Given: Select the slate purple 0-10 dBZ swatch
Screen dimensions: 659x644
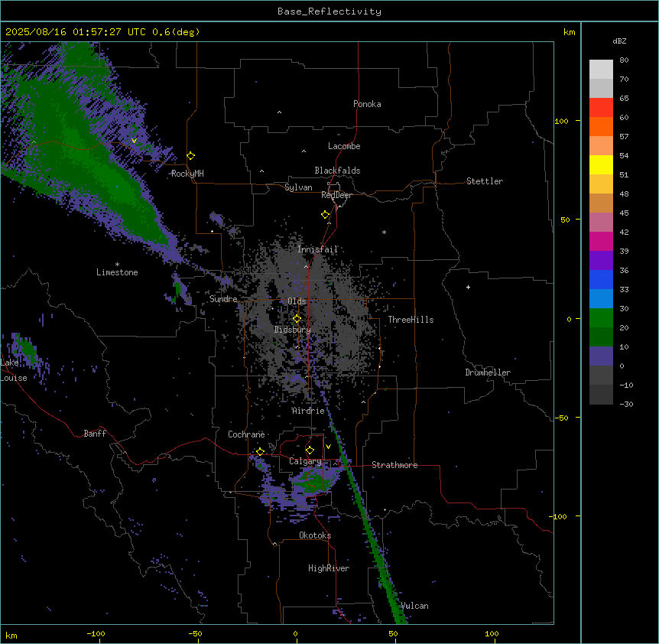Looking at the screenshot, I should pyautogui.click(x=601, y=356).
